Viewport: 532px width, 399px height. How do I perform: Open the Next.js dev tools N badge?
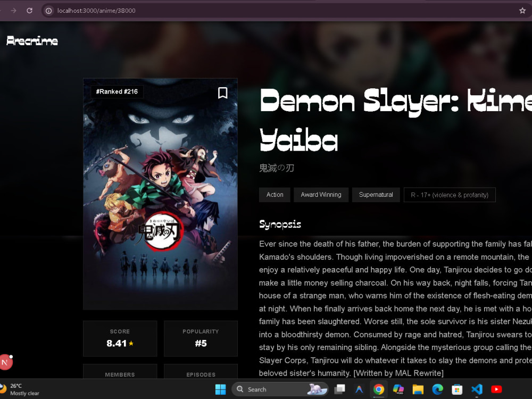(x=5, y=362)
